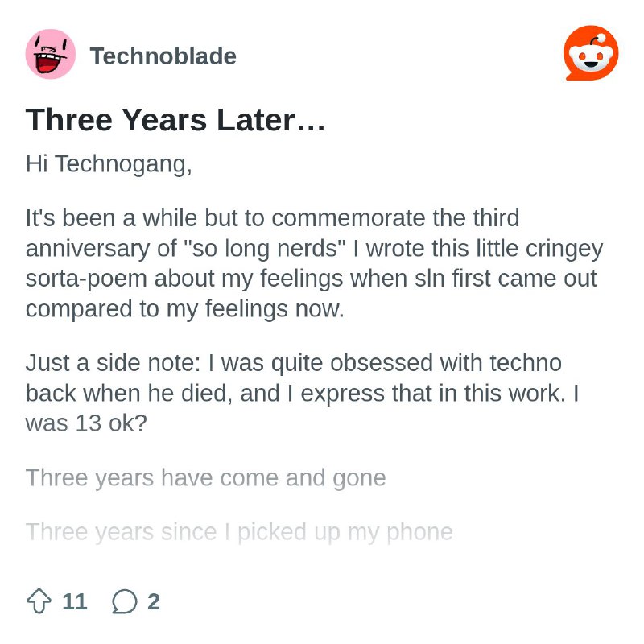Screen dimensions: 644x644
Task: Click the poem line Three years have come and gone
Action: click(x=206, y=478)
